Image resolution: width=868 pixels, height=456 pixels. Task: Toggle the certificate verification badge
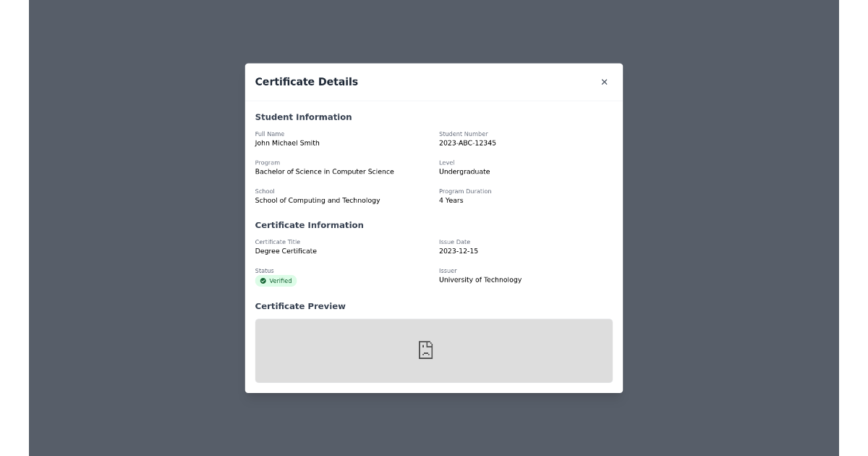pyautogui.click(x=276, y=281)
